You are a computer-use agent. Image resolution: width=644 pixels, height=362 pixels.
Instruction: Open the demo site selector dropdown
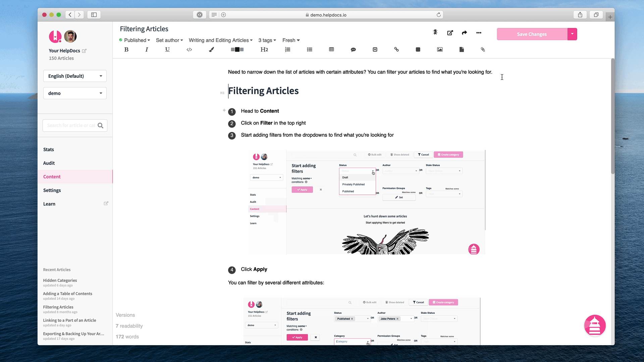[75, 93]
